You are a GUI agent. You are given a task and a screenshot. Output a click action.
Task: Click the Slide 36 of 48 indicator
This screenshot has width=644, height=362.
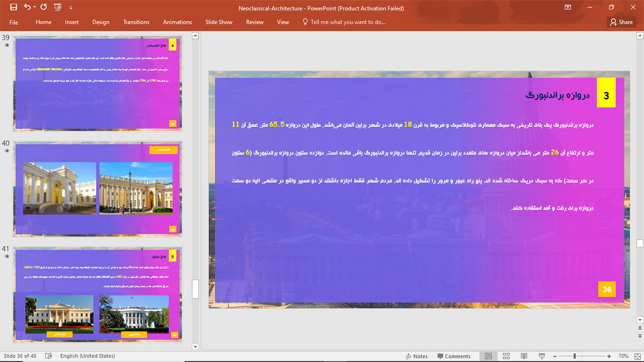(20, 356)
